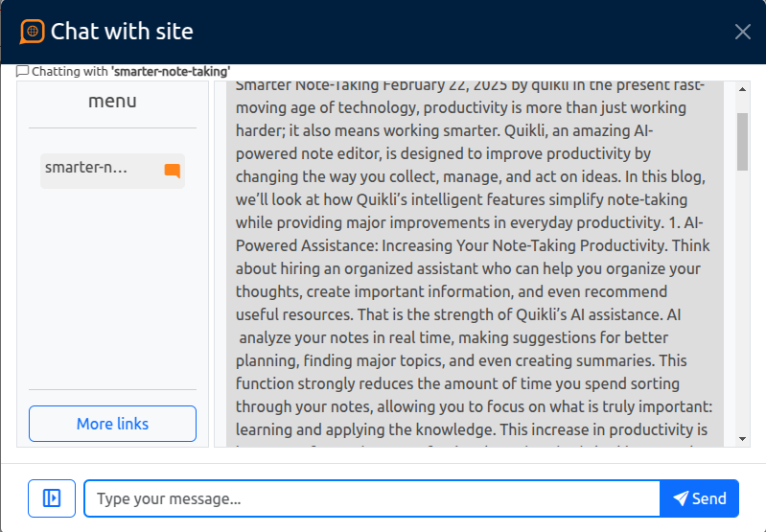
Task: Click the orange chat bubble icon on smarter-n… item
Action: [173, 171]
